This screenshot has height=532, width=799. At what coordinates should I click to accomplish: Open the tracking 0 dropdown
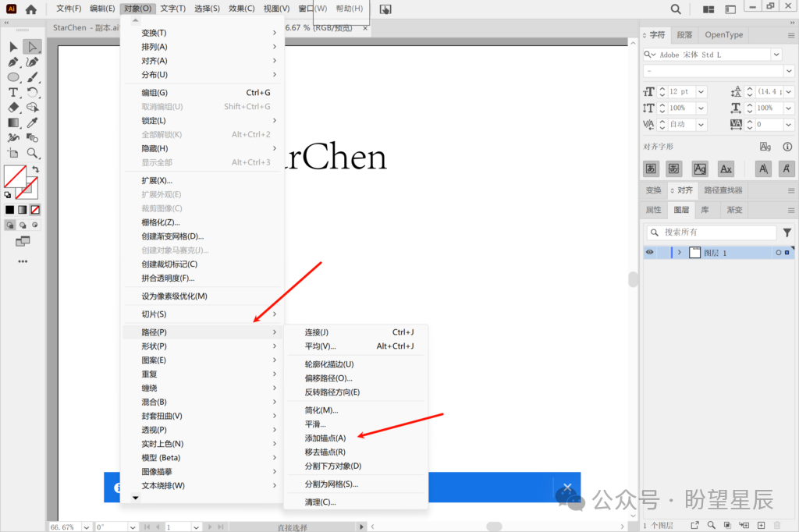click(x=789, y=124)
